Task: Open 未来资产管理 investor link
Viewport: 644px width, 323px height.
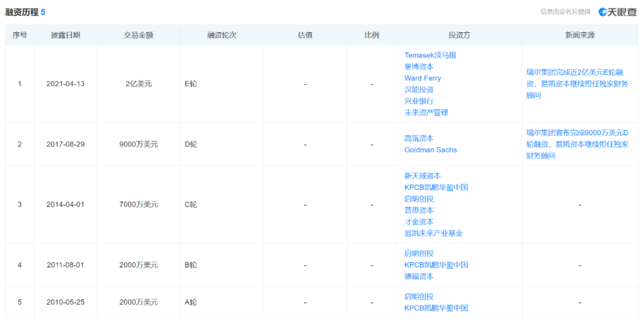Action: pyautogui.click(x=426, y=113)
